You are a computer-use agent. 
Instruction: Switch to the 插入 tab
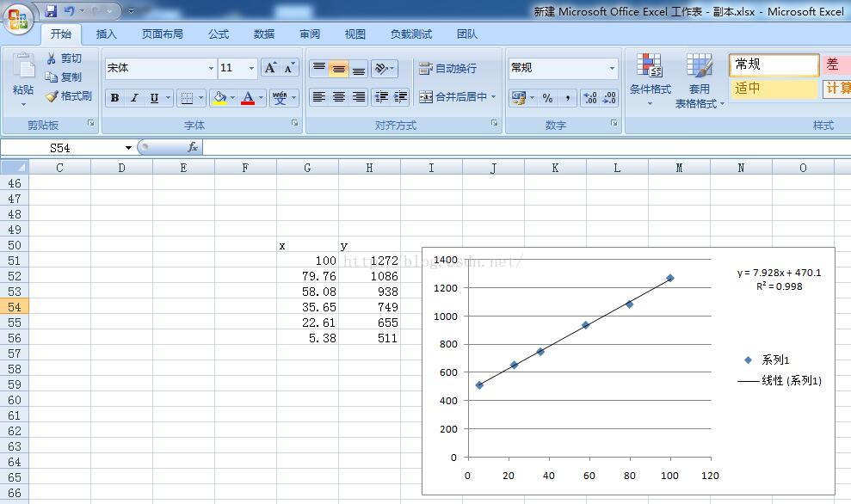pos(107,34)
